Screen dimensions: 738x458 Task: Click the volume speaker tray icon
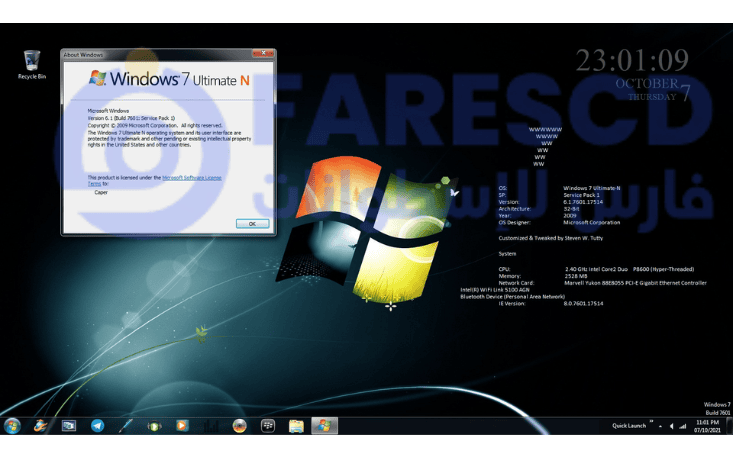click(671, 426)
